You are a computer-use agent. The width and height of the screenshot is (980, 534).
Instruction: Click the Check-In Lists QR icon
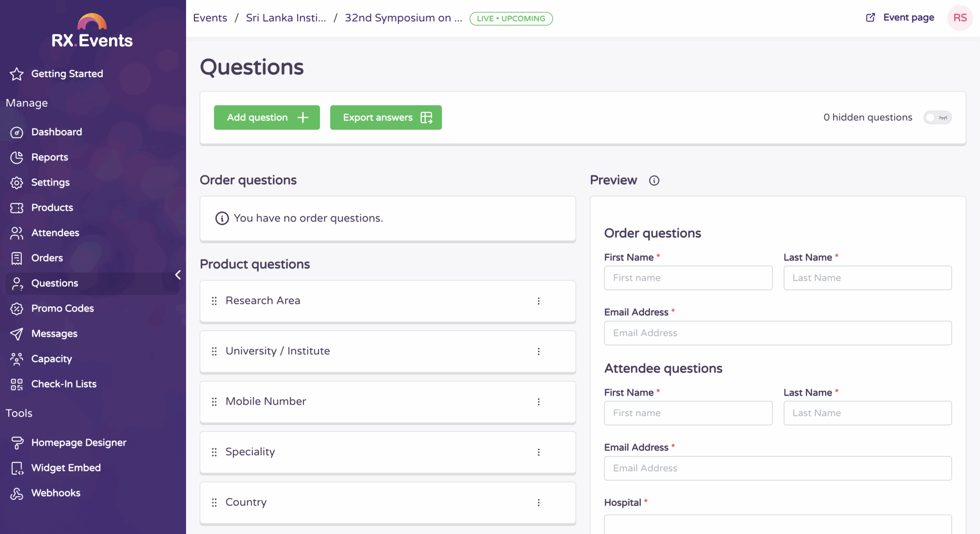16,384
